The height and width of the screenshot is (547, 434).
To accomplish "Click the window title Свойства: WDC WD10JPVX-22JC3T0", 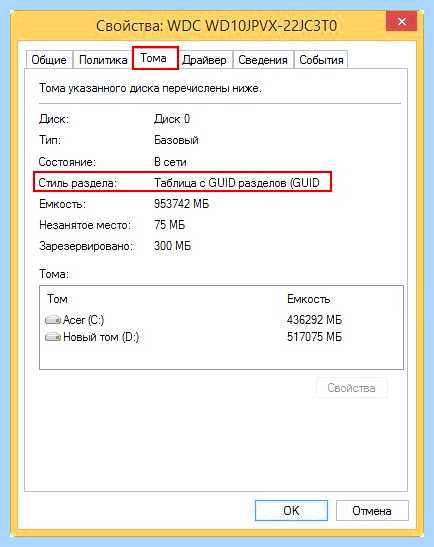I will [216, 26].
